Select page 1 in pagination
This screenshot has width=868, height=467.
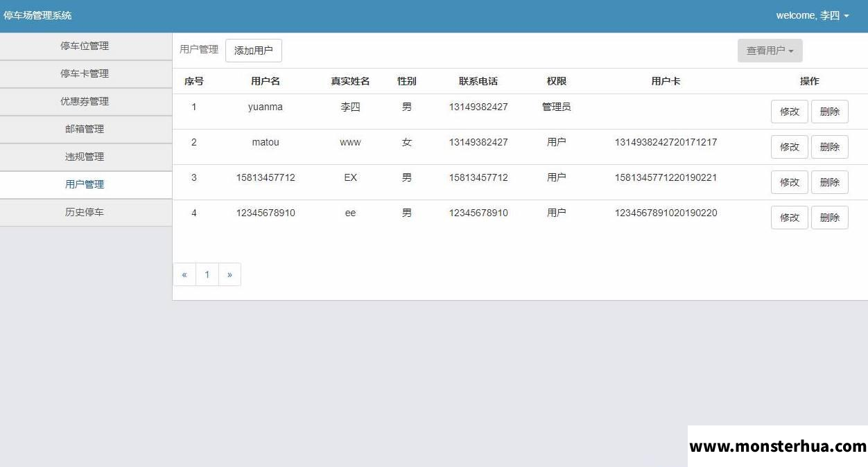pyautogui.click(x=207, y=274)
